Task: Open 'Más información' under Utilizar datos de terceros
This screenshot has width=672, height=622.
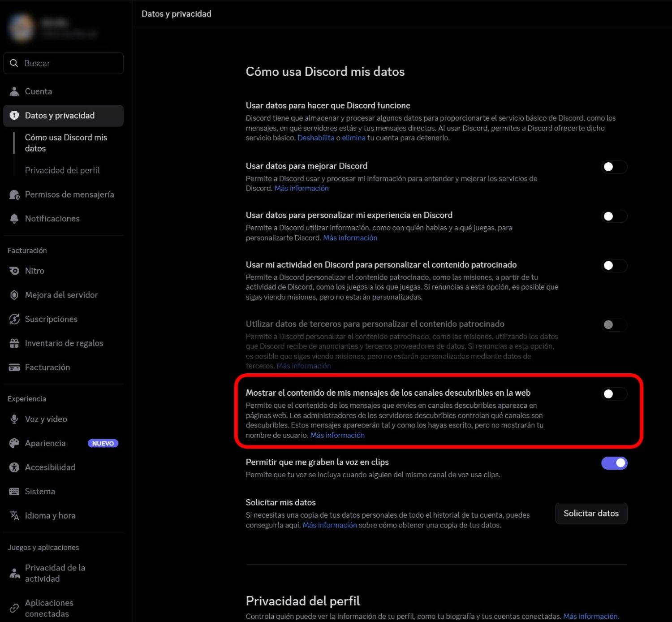Action: [304, 366]
